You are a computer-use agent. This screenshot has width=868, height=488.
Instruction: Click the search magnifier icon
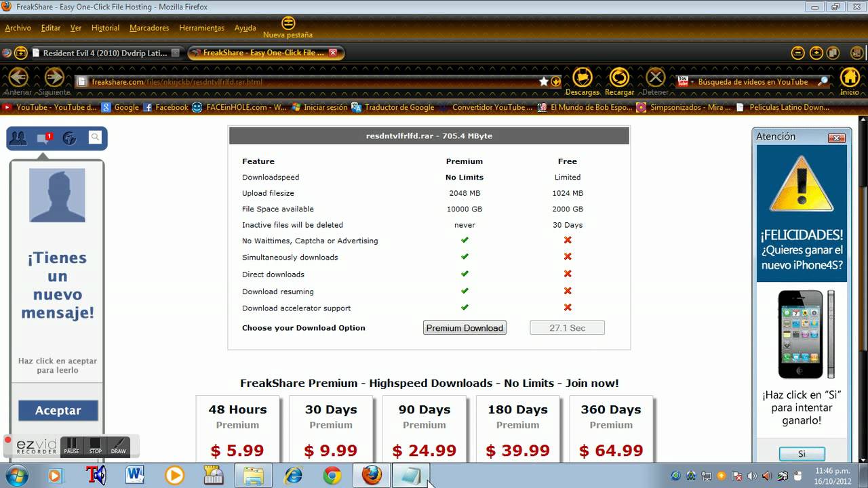coord(823,81)
